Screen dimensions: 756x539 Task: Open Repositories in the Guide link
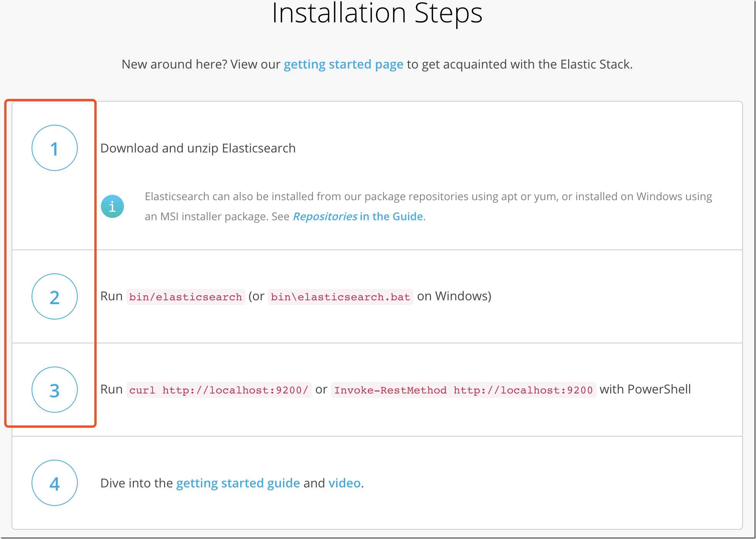358,216
